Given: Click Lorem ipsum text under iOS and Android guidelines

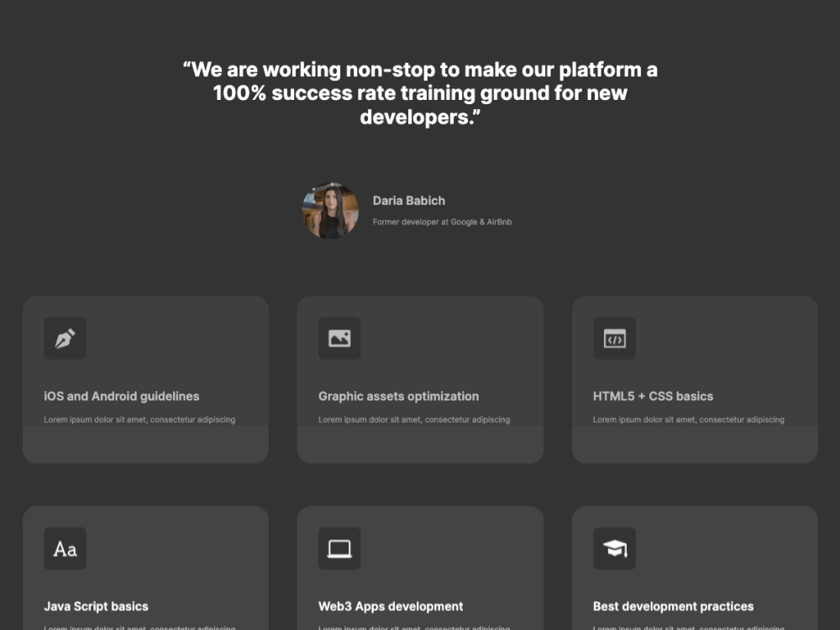Looking at the screenshot, I should 139,419.
